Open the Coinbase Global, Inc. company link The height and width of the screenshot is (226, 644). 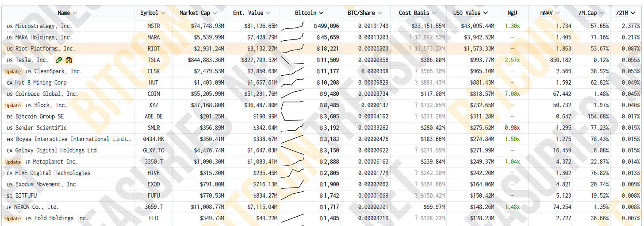tap(46, 94)
